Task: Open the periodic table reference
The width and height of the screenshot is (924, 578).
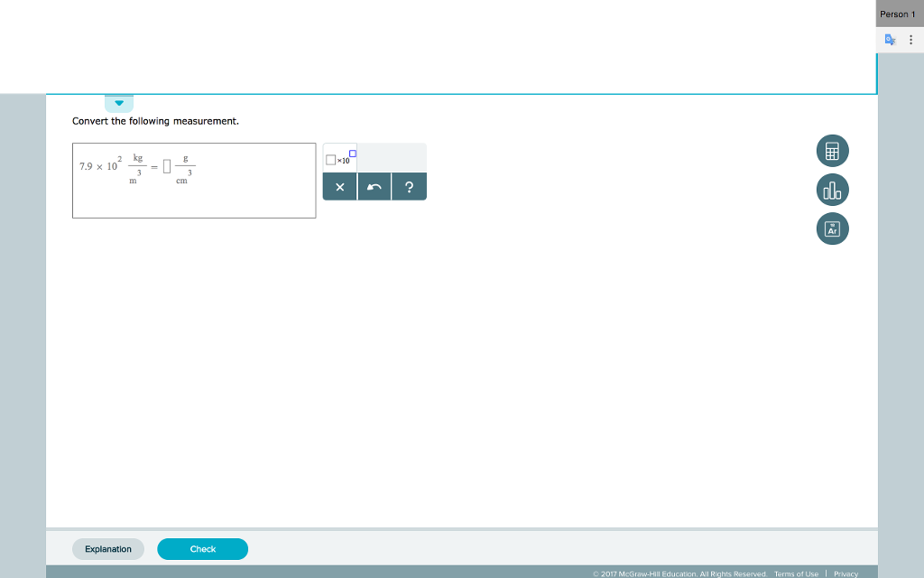Action: [831, 228]
